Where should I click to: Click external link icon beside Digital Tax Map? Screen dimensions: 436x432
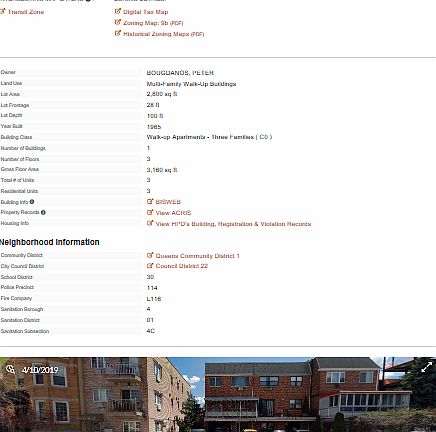[118, 11]
